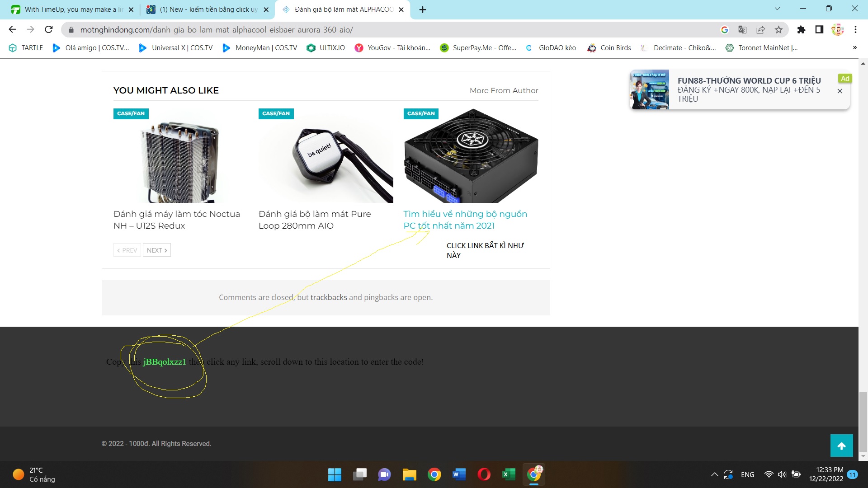This screenshot has height=488, width=868.
Task: Click the page reload icon
Action: [49, 30]
